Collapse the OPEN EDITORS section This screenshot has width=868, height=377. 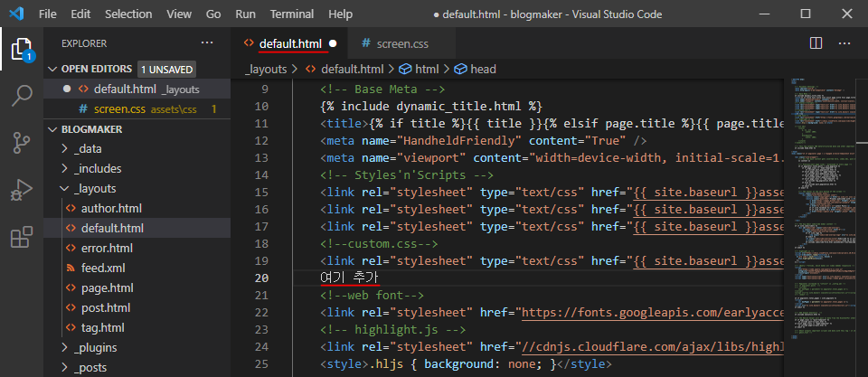[x=52, y=70]
